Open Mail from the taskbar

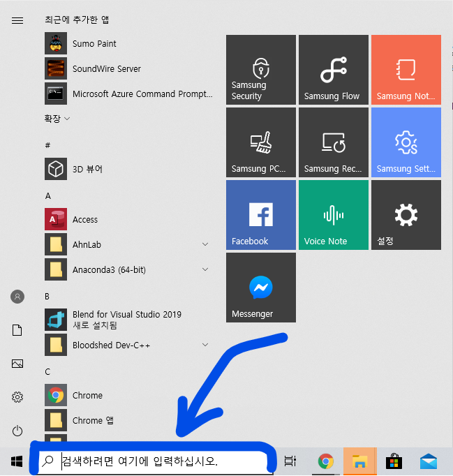pos(429,461)
